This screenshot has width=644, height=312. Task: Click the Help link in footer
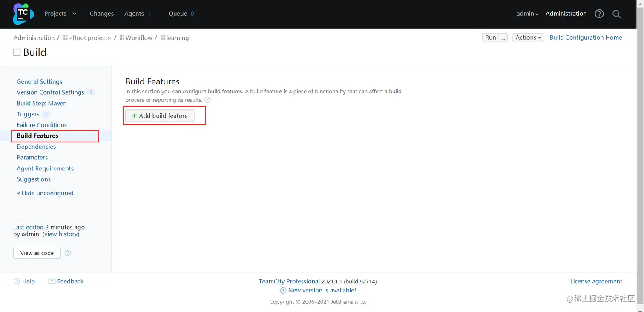point(29,281)
